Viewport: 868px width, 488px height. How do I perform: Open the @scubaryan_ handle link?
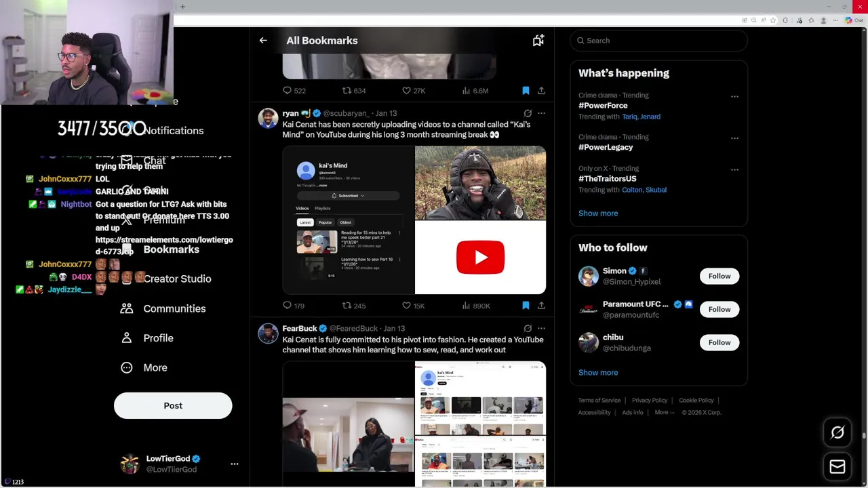tap(346, 113)
